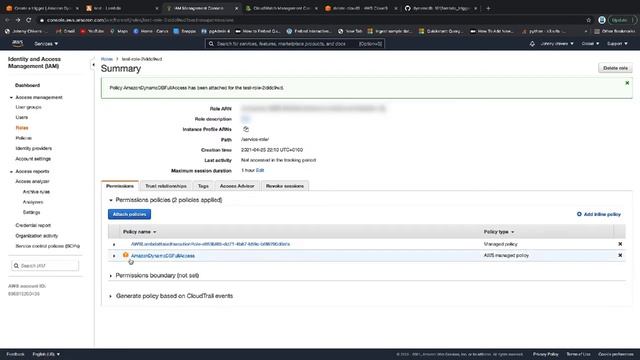640x360 pixels.
Task: Click the Attach policies button
Action: (x=129, y=214)
